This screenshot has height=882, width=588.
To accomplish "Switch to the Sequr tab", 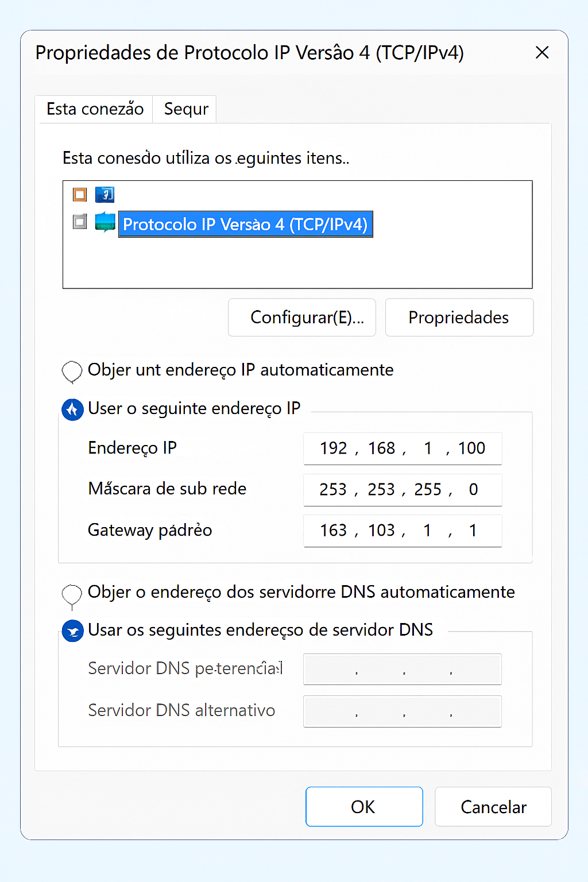I will 184,109.
